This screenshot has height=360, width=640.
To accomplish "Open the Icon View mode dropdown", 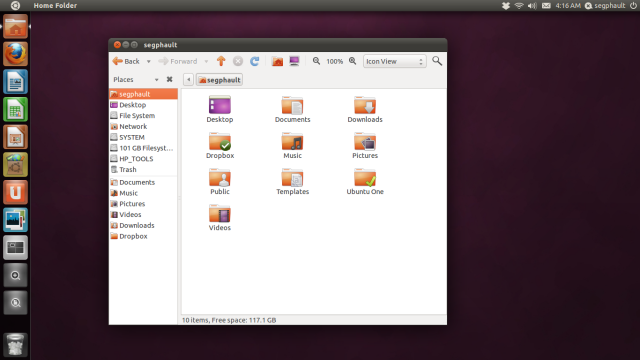I will [x=395, y=61].
